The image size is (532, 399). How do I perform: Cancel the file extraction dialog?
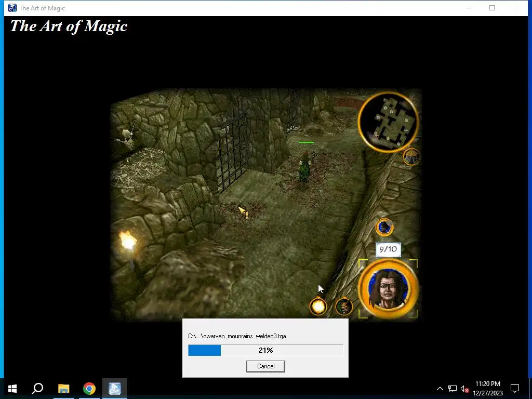(265, 366)
